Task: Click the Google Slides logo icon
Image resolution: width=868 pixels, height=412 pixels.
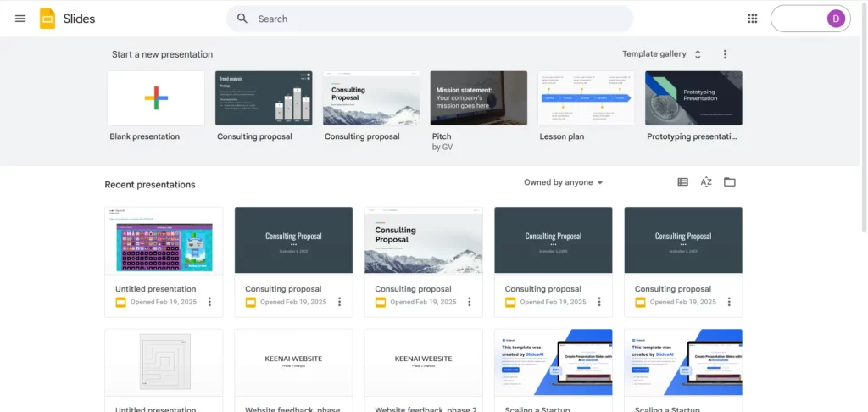Action: [x=47, y=19]
